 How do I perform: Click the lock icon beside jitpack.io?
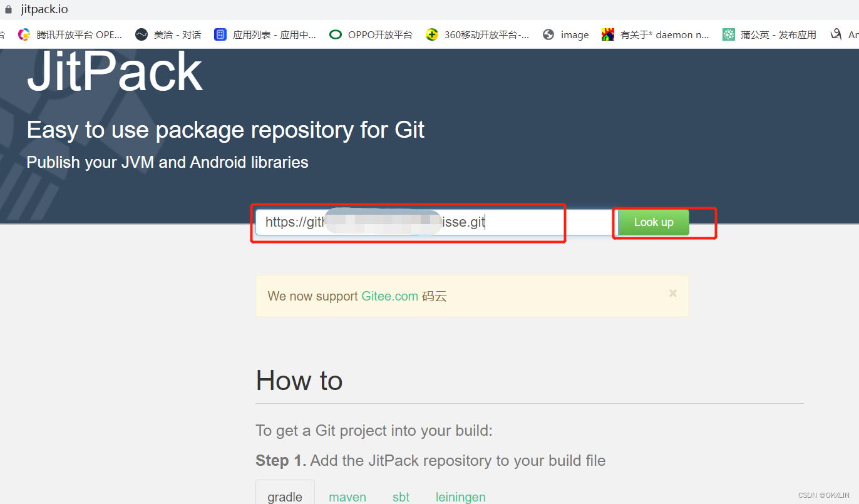[8, 9]
